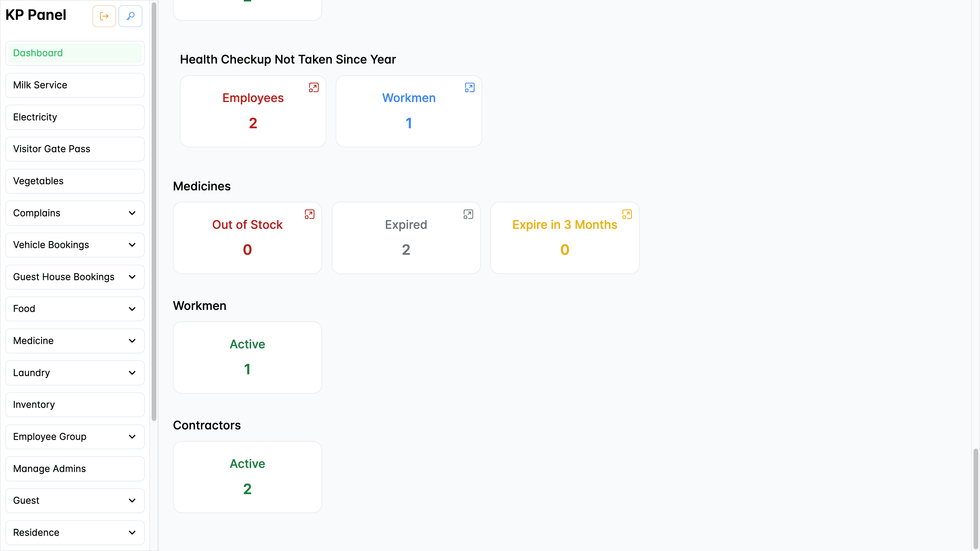
Task: Open Workmen health checkup details icon
Action: point(470,87)
